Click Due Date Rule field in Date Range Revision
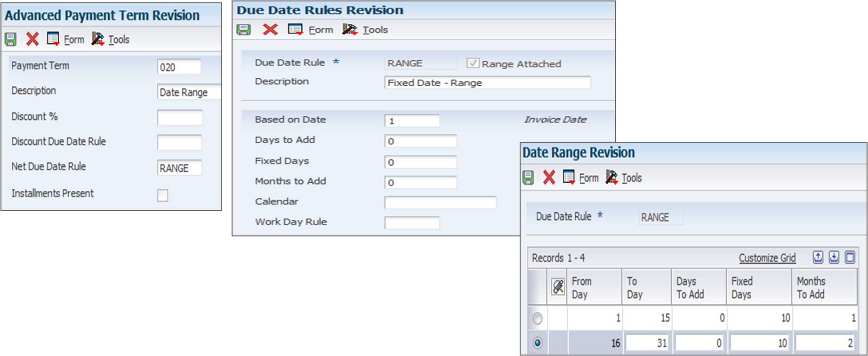 pyautogui.click(x=661, y=217)
